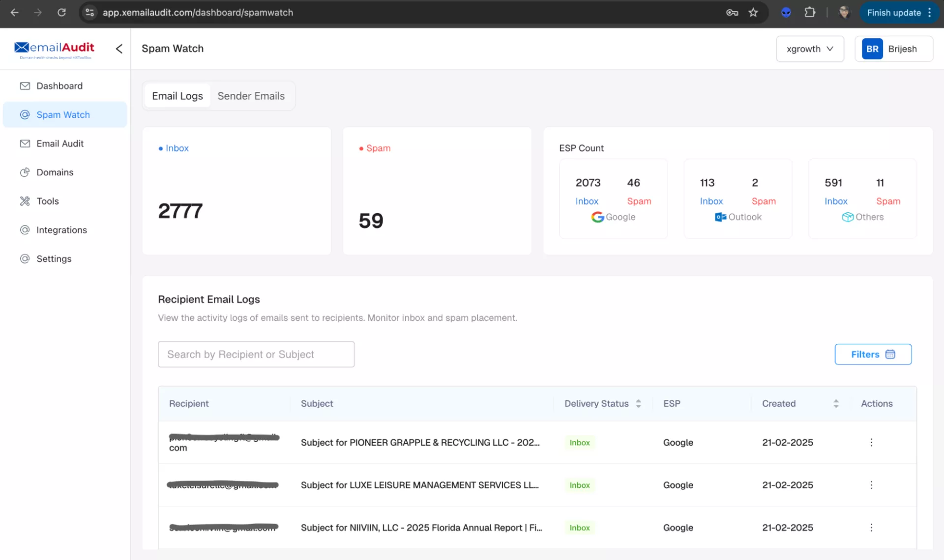Open the Dashboard sidebar item

59,86
